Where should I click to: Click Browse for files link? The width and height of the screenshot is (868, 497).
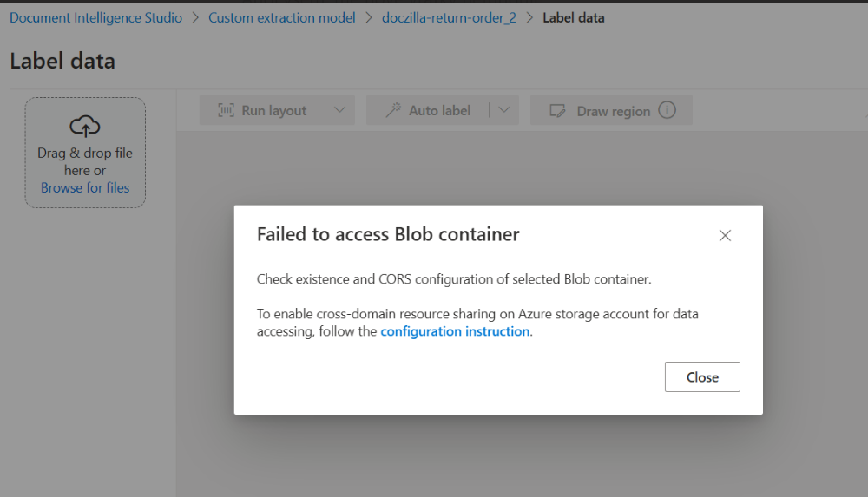(x=85, y=187)
